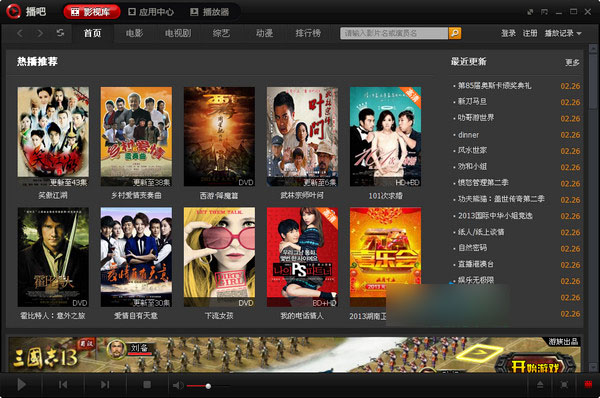Click the eject/open file icon
Screen dimensions: 600x398
[x=540, y=385]
